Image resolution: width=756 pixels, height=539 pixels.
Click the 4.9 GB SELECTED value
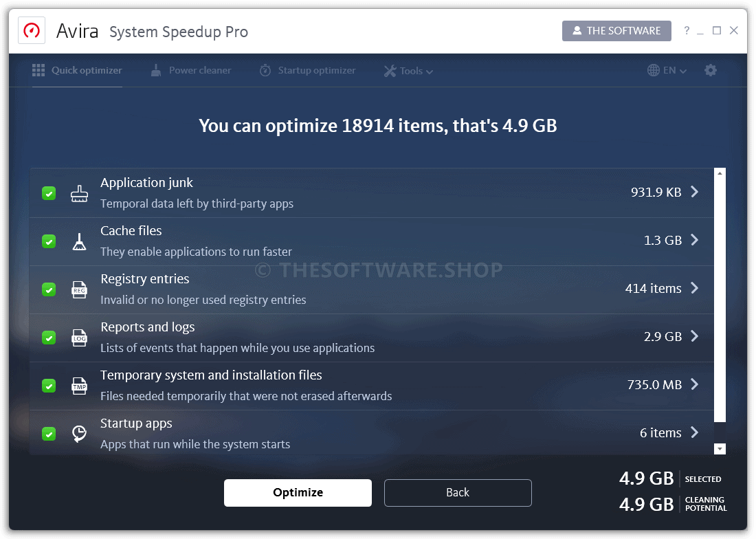point(647,478)
